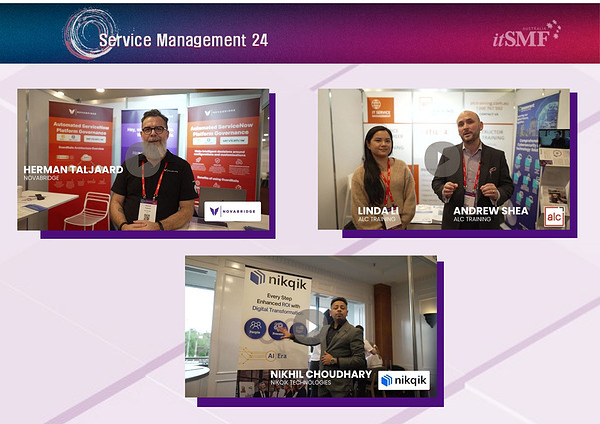This screenshot has width=600, height=424.
Task: Click the itSMF Australia logo
Action: (527, 34)
